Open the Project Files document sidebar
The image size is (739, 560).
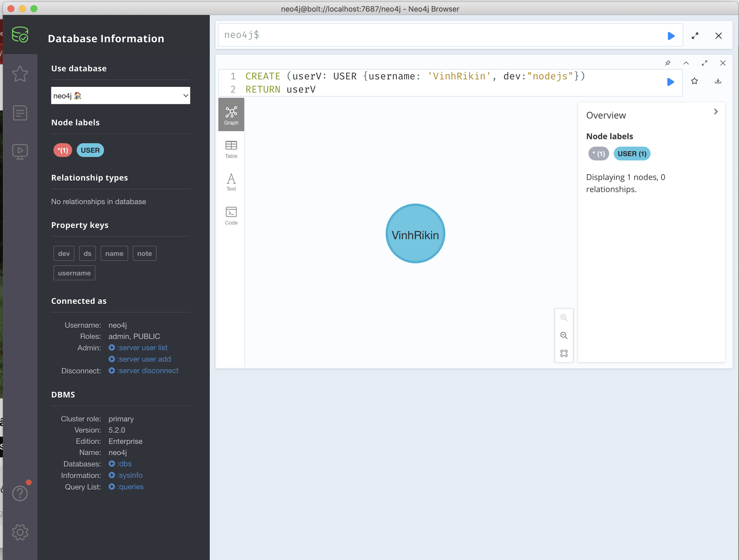[20, 113]
